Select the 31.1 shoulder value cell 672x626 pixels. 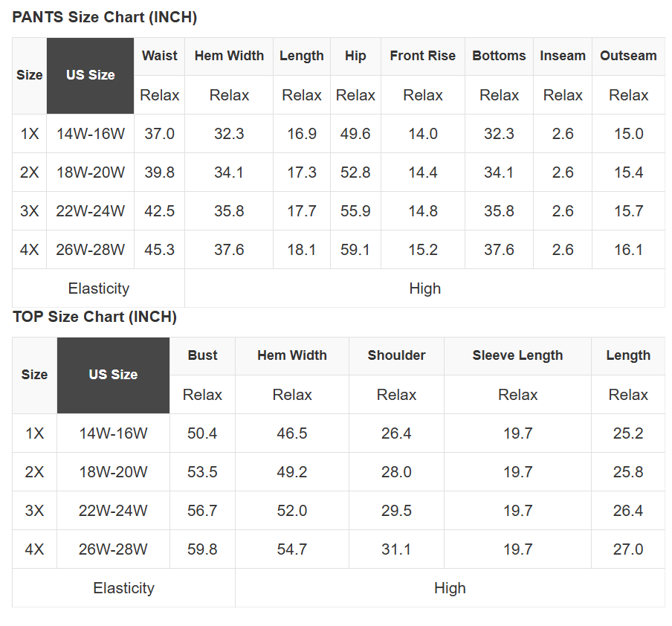[396, 549]
